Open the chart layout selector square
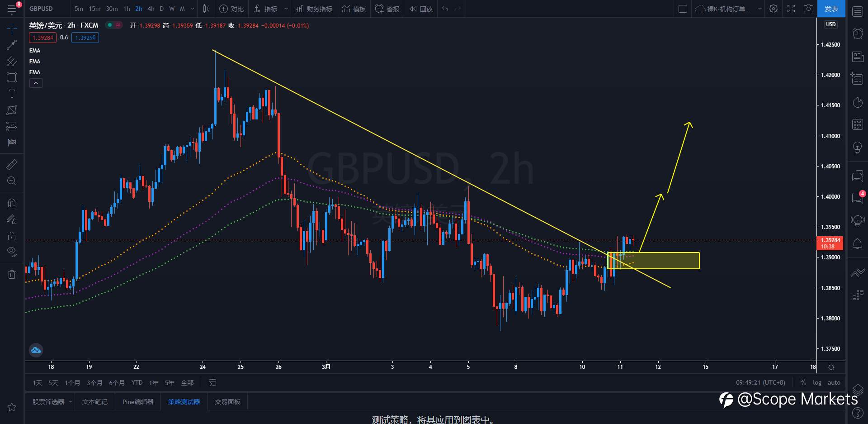The width and height of the screenshot is (868, 424). point(683,9)
